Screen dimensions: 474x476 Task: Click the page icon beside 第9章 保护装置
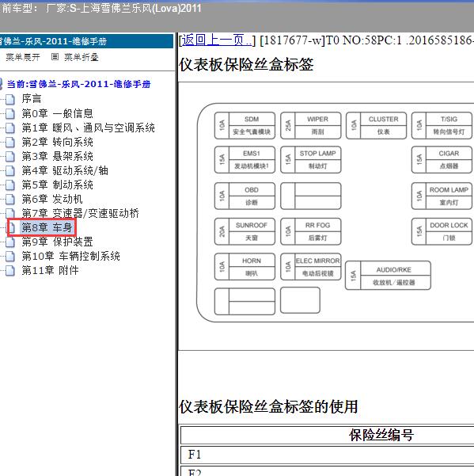click(10, 242)
